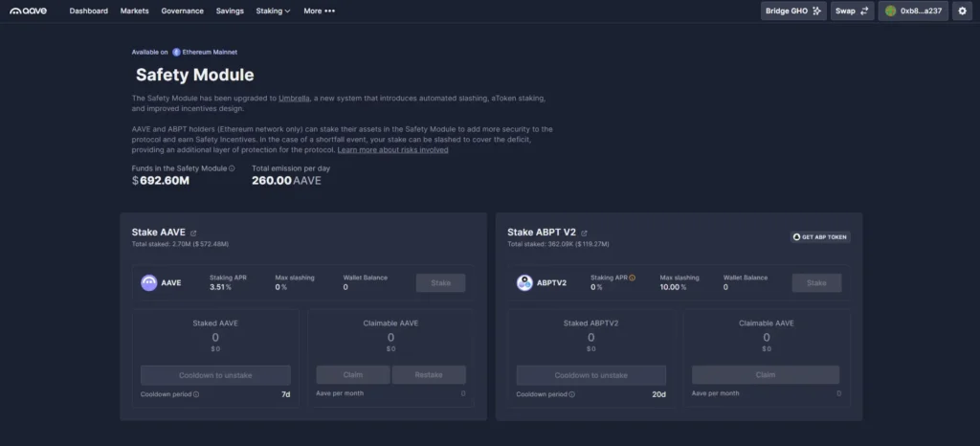Image resolution: width=980 pixels, height=446 pixels.
Task: Click the GET ABP TOKEN button
Action: [x=820, y=237]
